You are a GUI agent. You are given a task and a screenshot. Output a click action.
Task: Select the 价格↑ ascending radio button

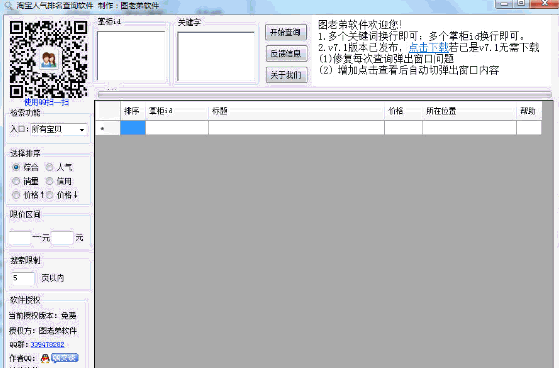[x=16, y=195]
